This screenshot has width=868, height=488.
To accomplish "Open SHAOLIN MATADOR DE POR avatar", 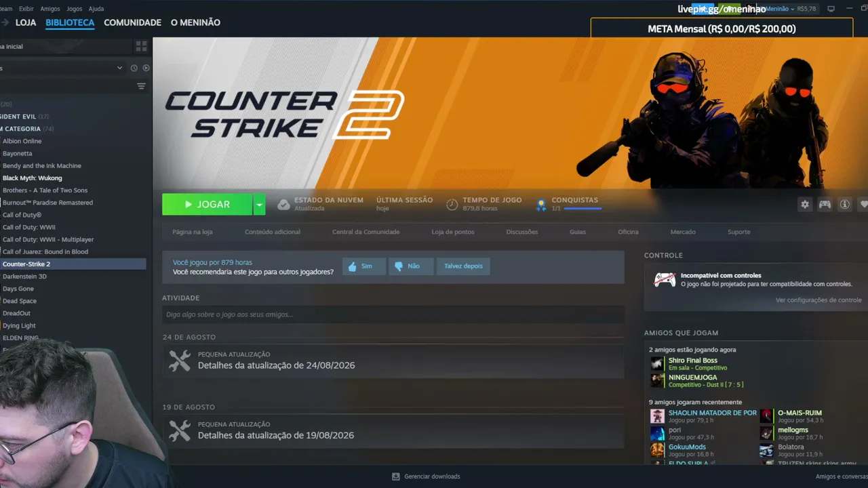I will click(x=657, y=416).
